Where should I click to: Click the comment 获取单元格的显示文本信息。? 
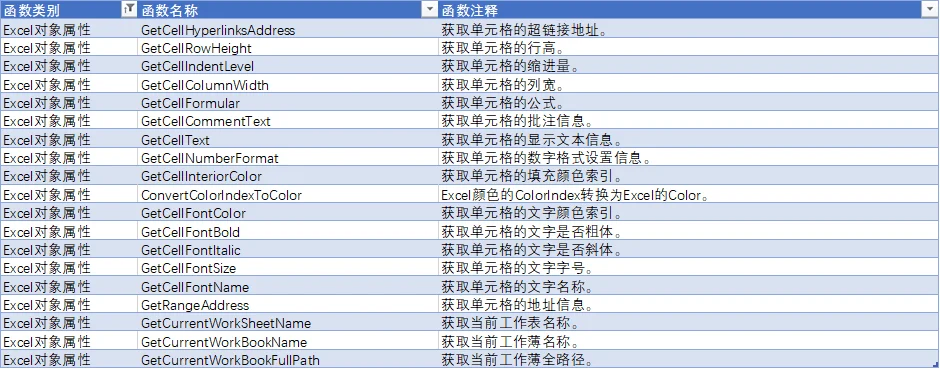[531, 140]
